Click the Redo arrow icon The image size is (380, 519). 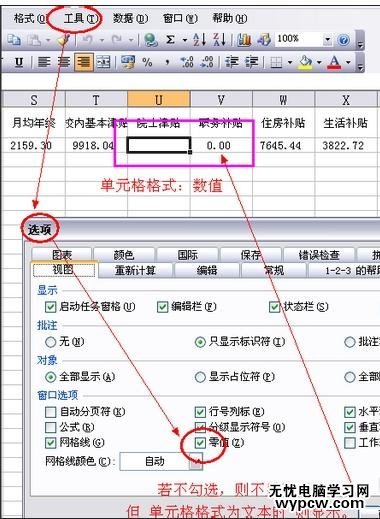coord(117,40)
